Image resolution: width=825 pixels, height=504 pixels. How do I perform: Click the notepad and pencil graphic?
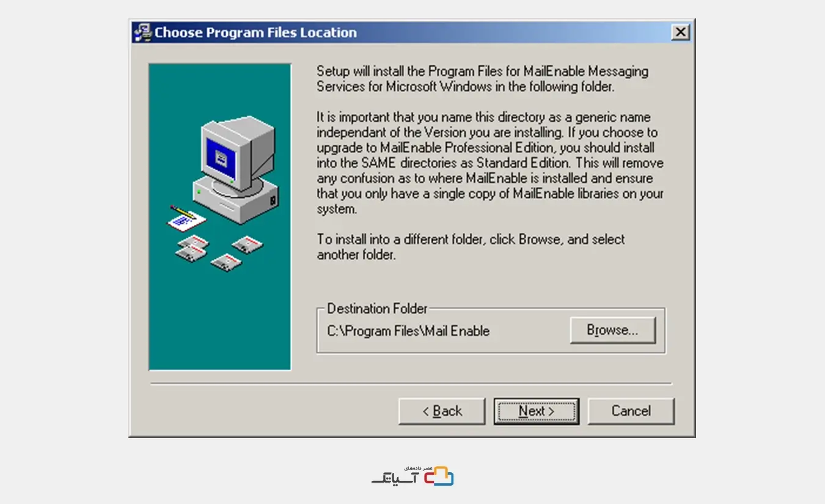[186, 217]
